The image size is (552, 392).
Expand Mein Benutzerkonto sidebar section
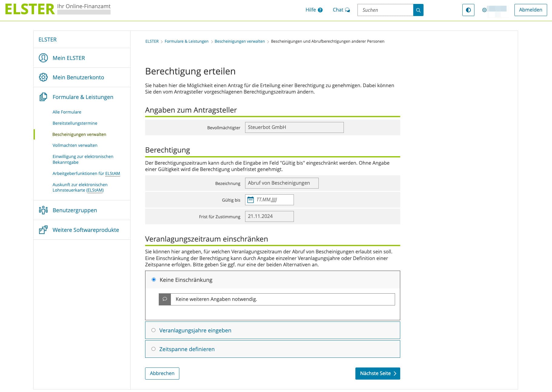pyautogui.click(x=78, y=77)
